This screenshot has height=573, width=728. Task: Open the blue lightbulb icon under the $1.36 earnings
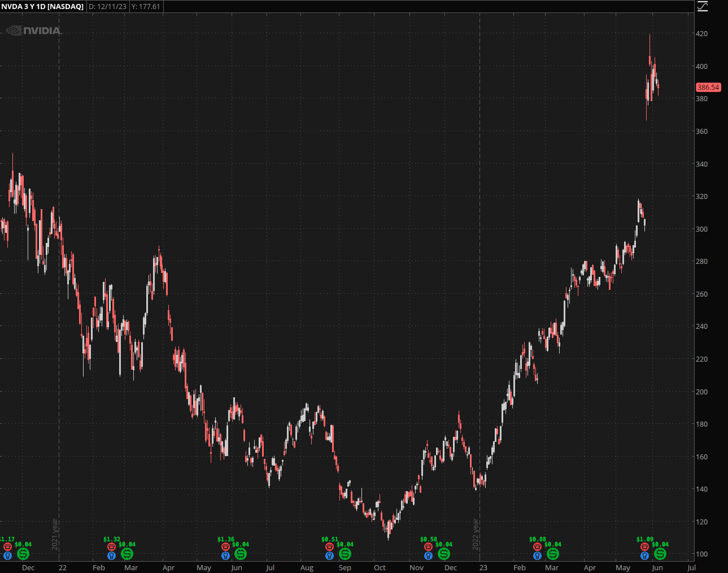(225, 556)
